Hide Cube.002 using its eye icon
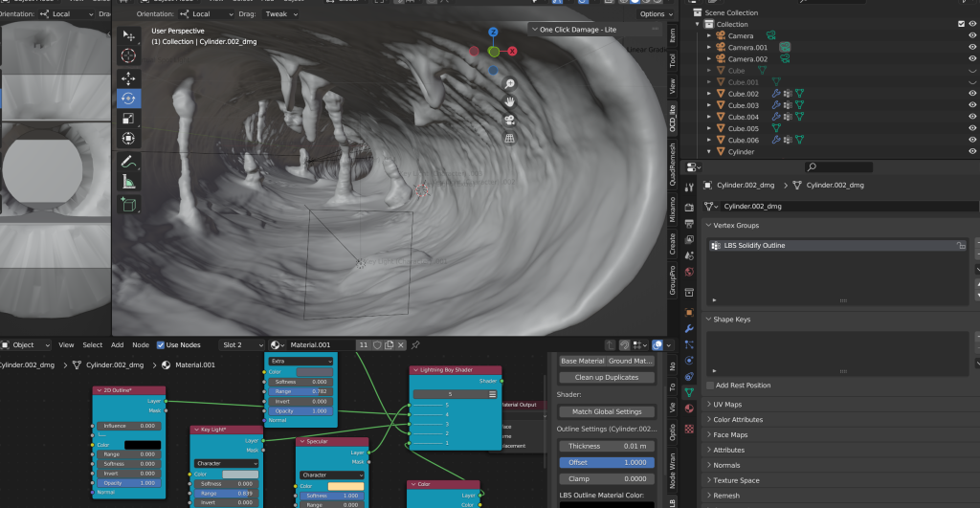The image size is (980, 508). (972, 94)
